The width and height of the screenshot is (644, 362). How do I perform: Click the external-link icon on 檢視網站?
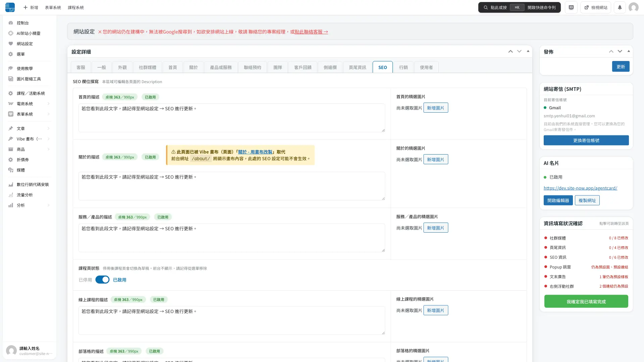coord(587,7)
